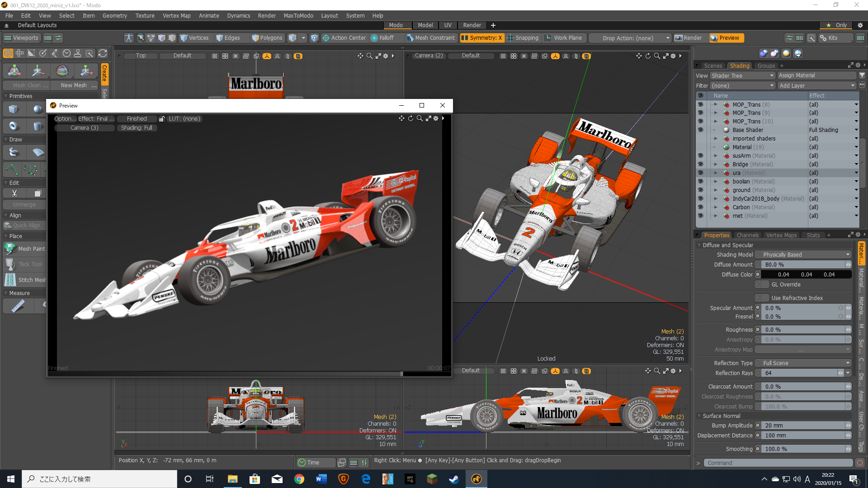Click Falloff tool in toolbar
The width and height of the screenshot is (868, 488).
(x=382, y=38)
